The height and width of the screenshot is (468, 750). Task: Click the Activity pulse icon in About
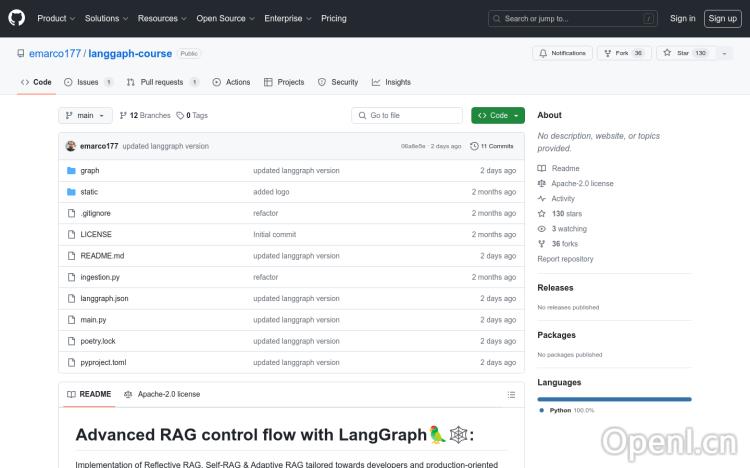(x=542, y=199)
